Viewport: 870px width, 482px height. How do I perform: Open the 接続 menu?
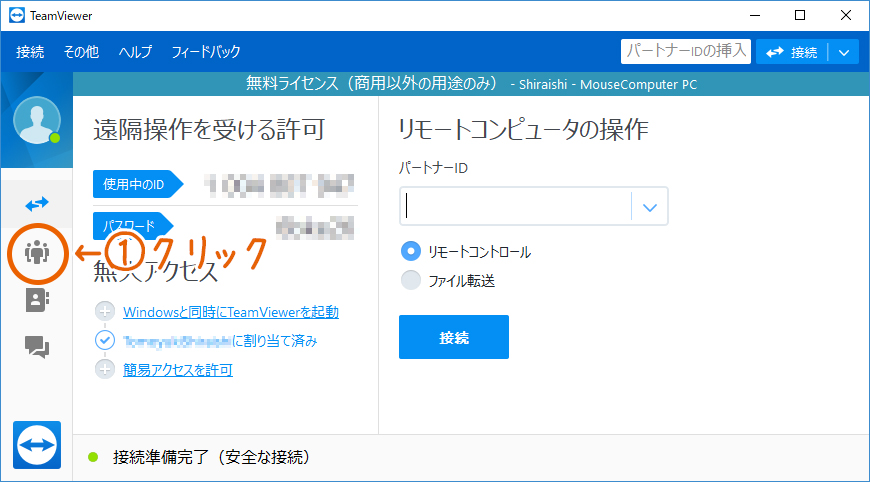click(30, 52)
